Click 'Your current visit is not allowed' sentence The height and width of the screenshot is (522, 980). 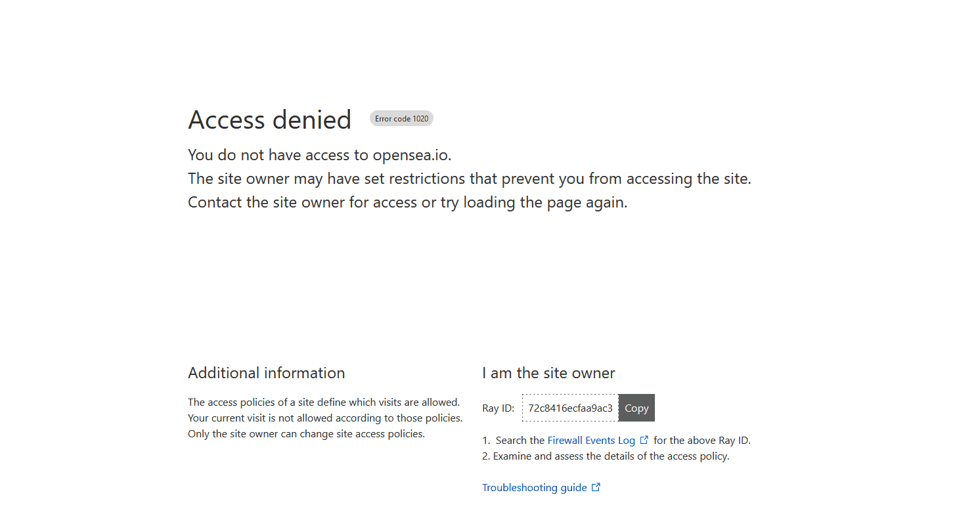(324, 418)
